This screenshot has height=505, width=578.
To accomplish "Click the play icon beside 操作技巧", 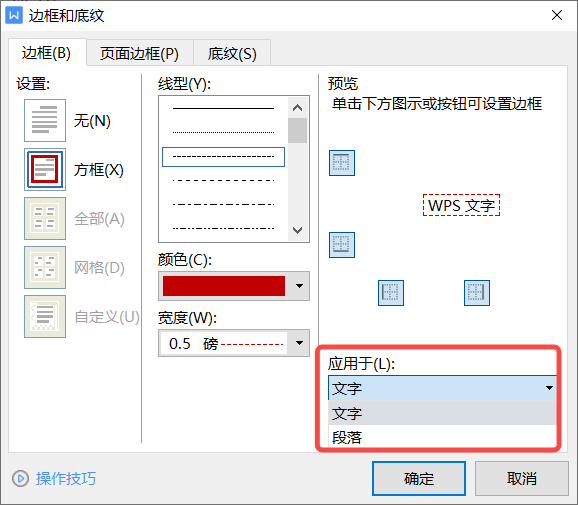I will [20, 478].
